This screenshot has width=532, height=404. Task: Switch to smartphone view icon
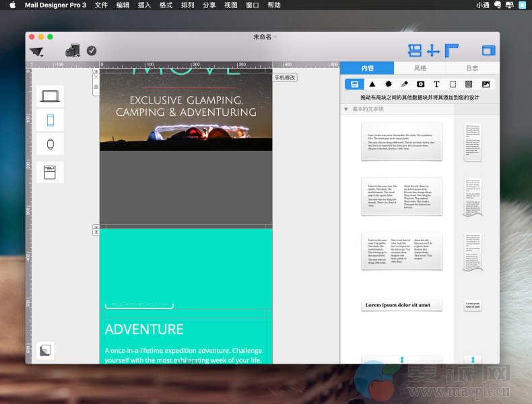click(x=50, y=120)
